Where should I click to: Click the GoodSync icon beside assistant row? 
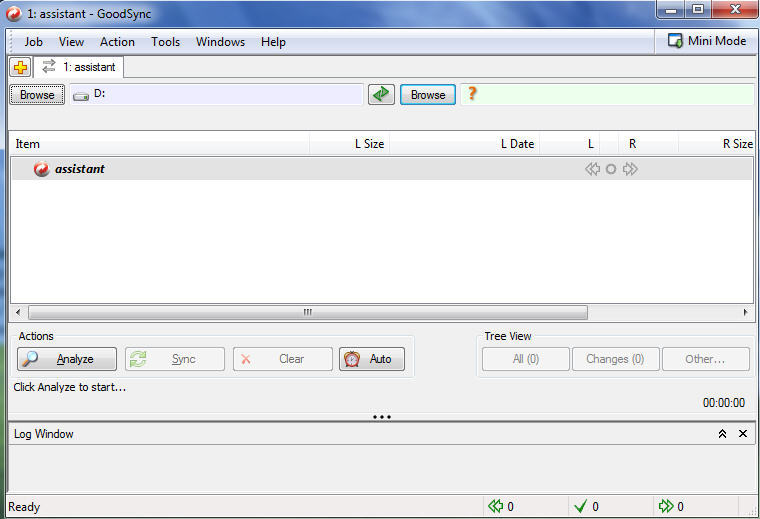point(42,169)
